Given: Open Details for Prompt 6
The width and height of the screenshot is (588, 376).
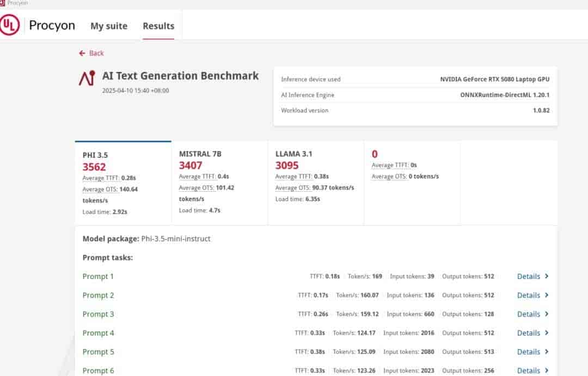Looking at the screenshot, I should 528,371.
